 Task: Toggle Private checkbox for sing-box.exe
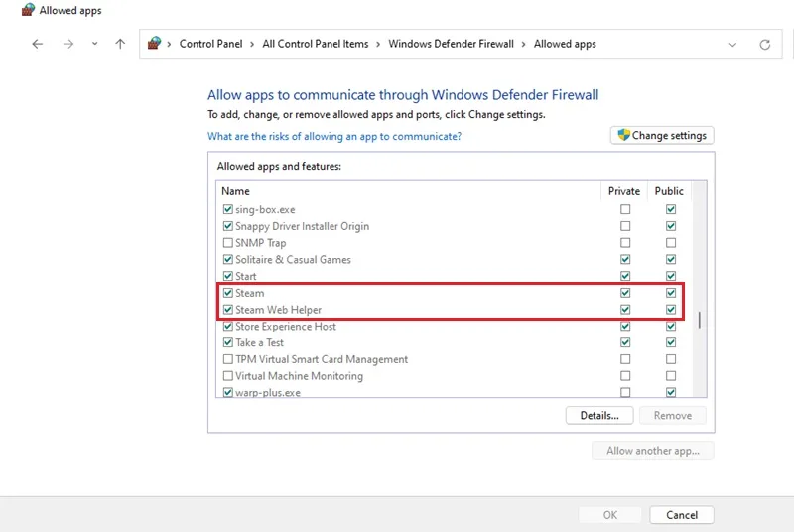point(625,209)
